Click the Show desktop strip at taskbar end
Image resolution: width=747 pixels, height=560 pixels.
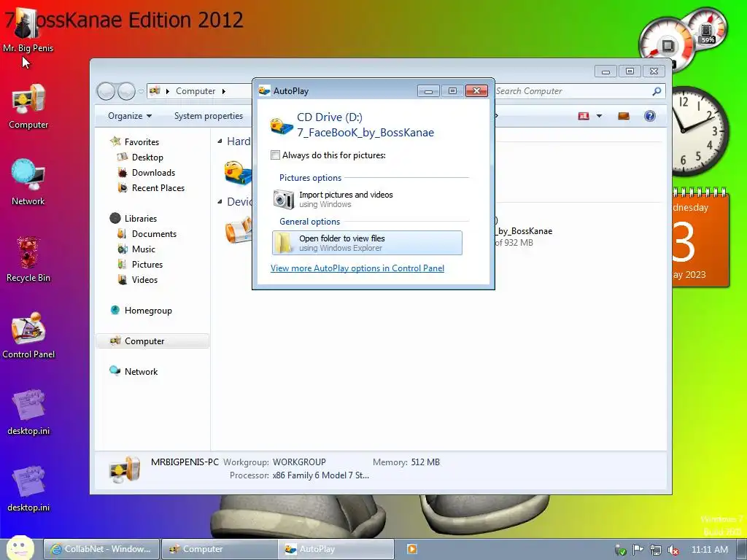click(742, 549)
